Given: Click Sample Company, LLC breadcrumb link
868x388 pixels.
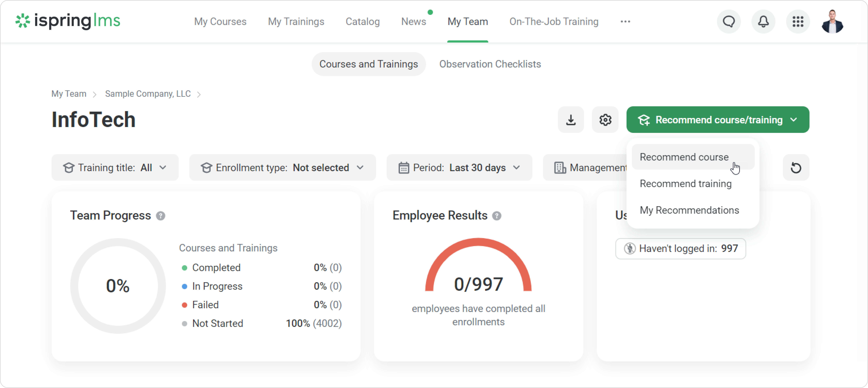Looking at the screenshot, I should pyautogui.click(x=148, y=94).
